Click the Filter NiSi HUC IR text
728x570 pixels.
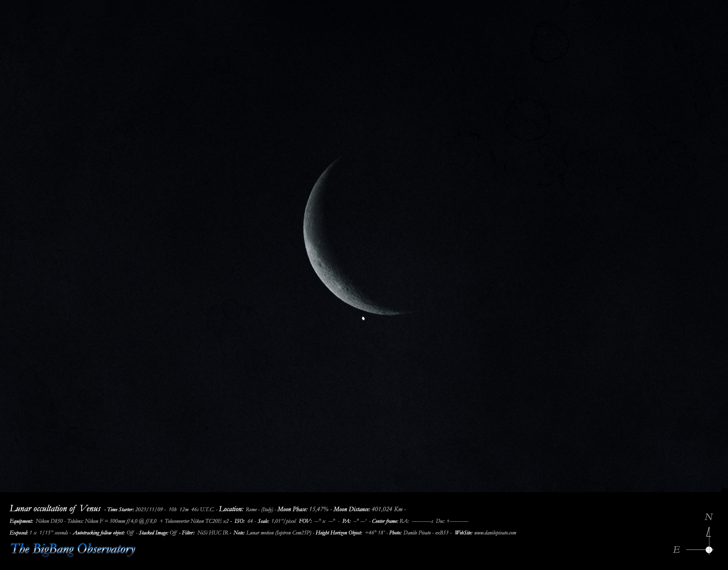213,533
